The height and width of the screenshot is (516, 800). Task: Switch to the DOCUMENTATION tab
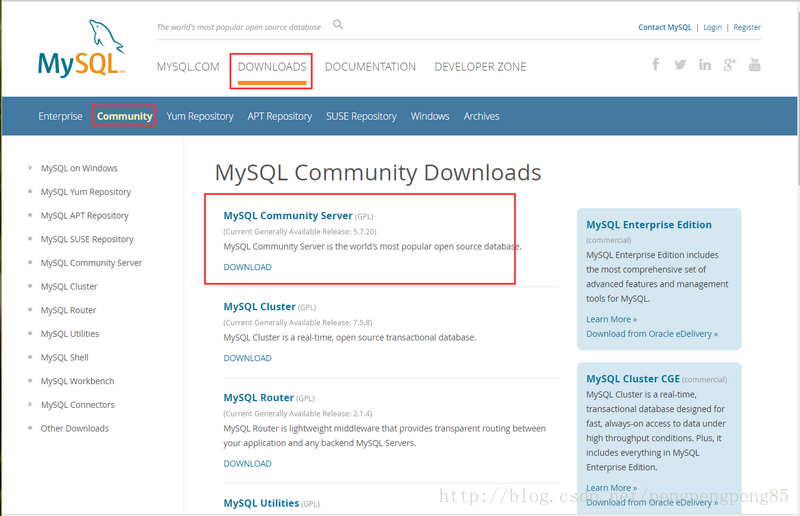tap(370, 67)
